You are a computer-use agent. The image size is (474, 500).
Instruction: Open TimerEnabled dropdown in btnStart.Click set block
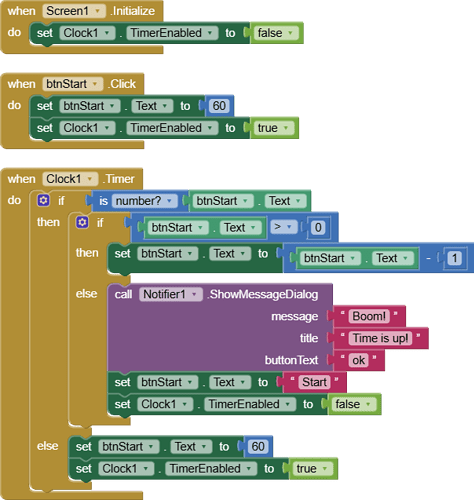[172, 128]
